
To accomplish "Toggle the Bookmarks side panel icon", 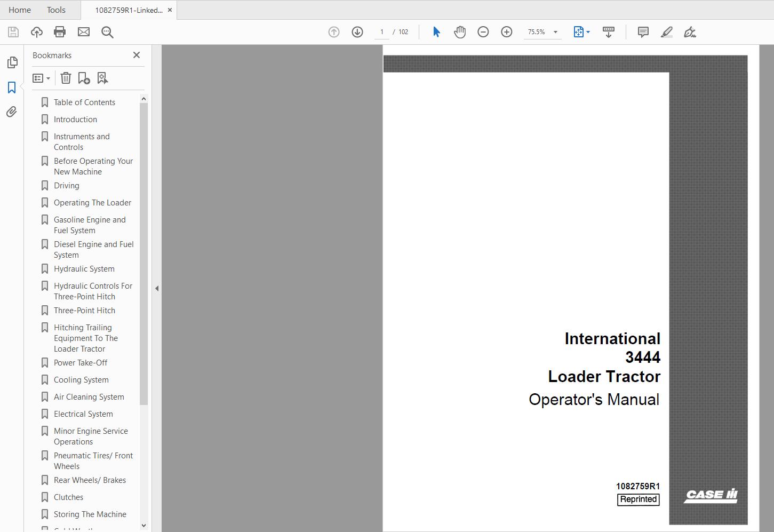I will [x=12, y=88].
